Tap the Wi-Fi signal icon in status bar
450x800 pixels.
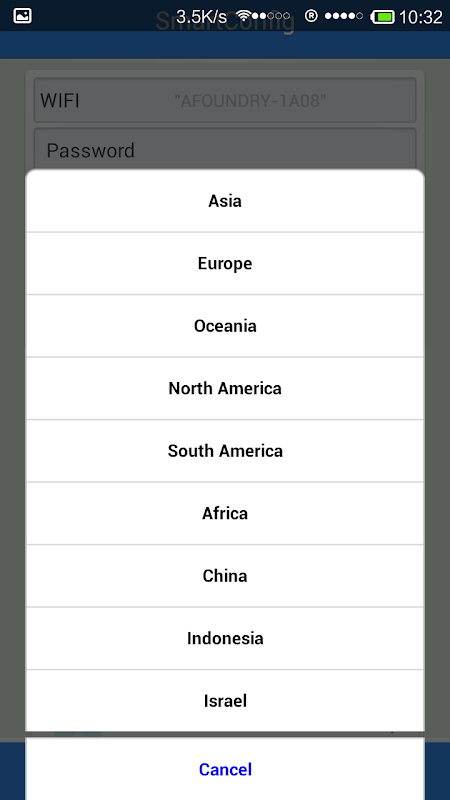click(246, 16)
